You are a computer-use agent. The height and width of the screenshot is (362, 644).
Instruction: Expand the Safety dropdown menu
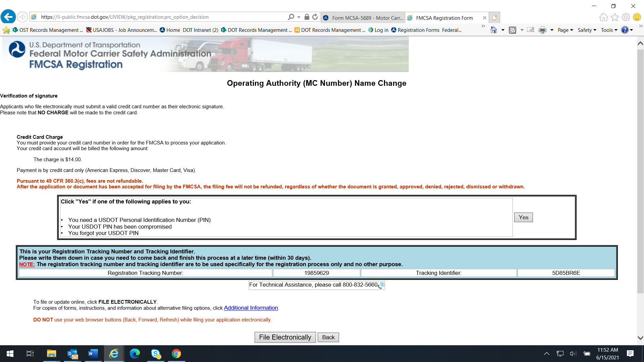(587, 30)
